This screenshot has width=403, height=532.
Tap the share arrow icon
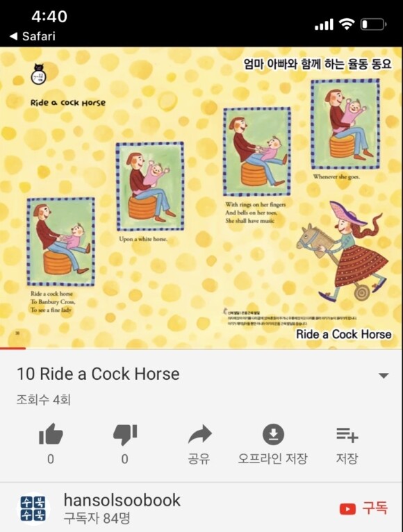(x=199, y=434)
